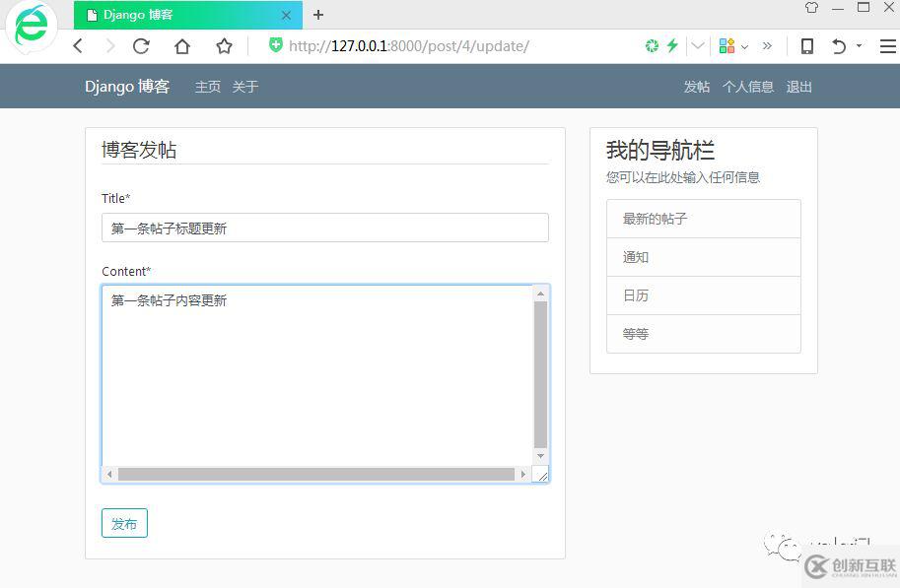Expand the dropdown next to the extensions icon

(x=745, y=46)
